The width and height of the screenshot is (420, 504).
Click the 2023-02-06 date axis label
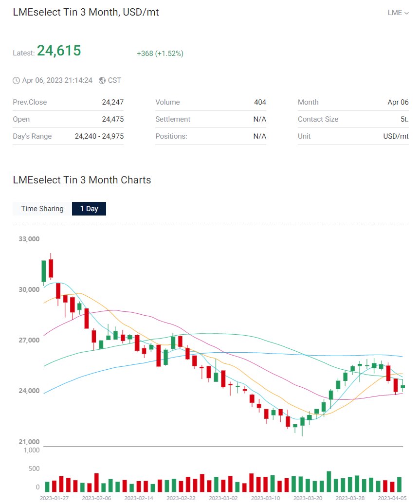[x=96, y=498]
